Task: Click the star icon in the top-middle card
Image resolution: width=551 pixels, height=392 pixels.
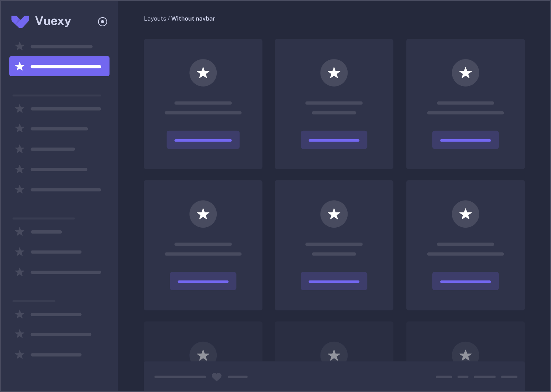Action: coord(334,73)
